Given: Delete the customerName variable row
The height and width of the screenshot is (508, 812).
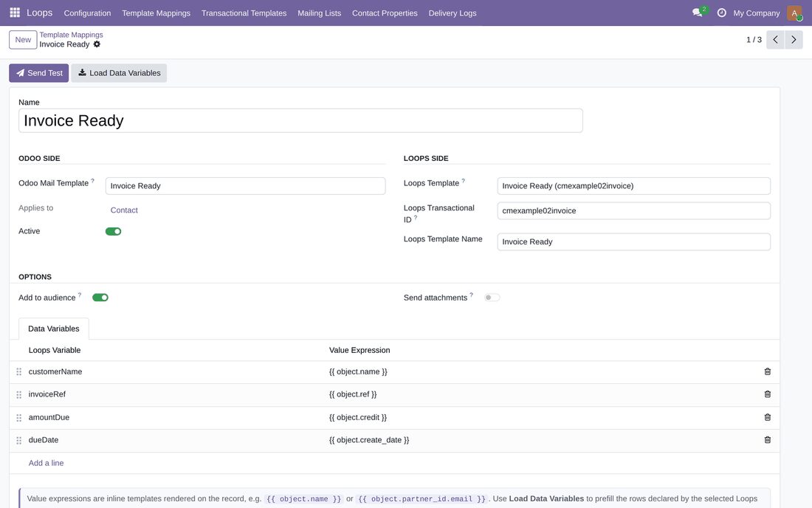Looking at the screenshot, I should click(768, 371).
